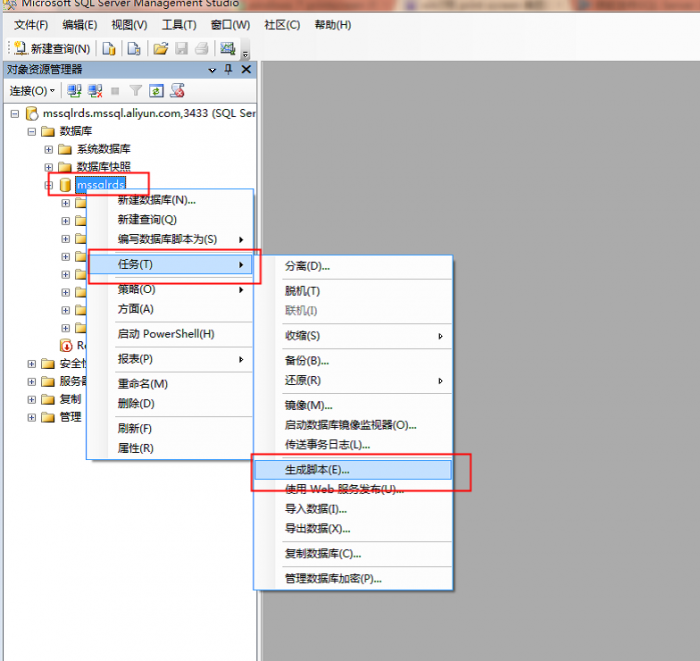
Task: Click the Print icon in the toolbar
Action: pyautogui.click(x=202, y=48)
